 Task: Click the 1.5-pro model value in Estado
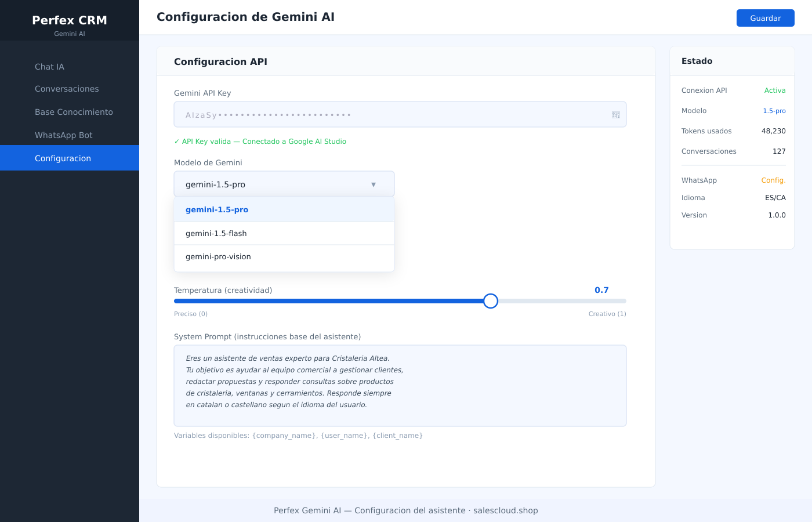click(x=774, y=111)
